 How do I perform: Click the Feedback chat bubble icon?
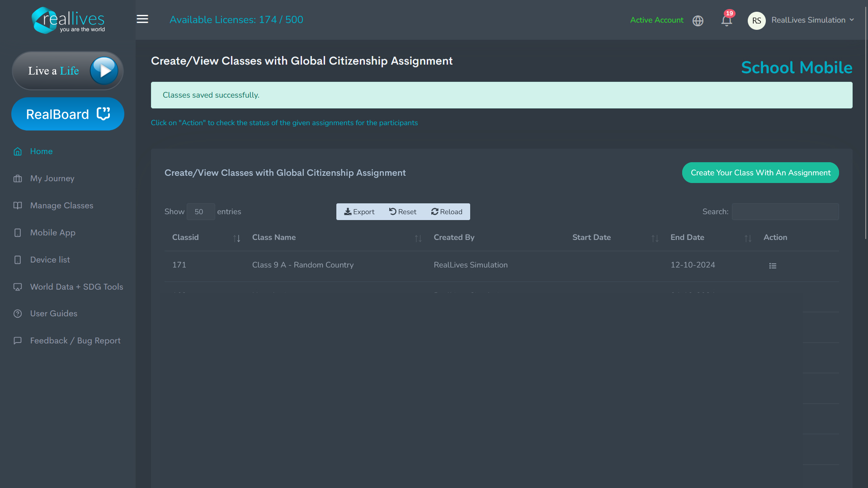coord(18,341)
